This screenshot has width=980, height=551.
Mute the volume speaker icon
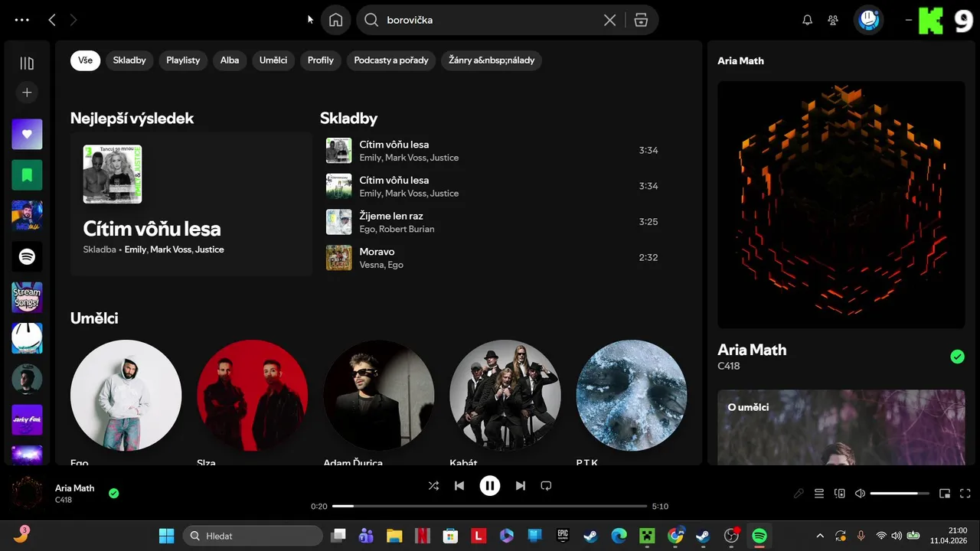tap(860, 494)
